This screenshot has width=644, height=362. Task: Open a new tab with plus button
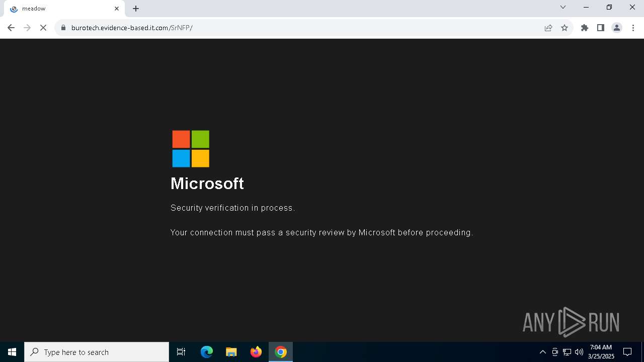tap(136, 9)
